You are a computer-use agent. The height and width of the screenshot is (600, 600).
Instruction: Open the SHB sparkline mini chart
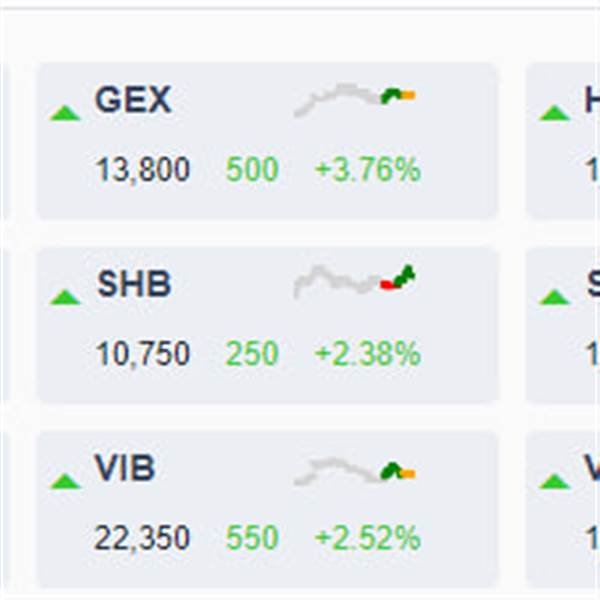click(x=354, y=282)
